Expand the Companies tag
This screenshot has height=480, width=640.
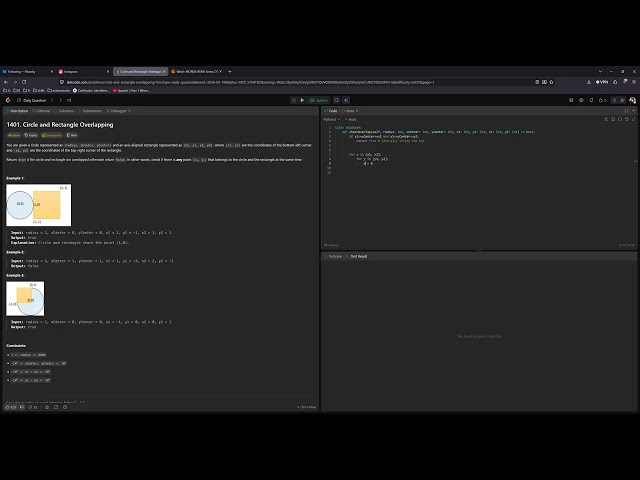pyautogui.click(x=52, y=135)
